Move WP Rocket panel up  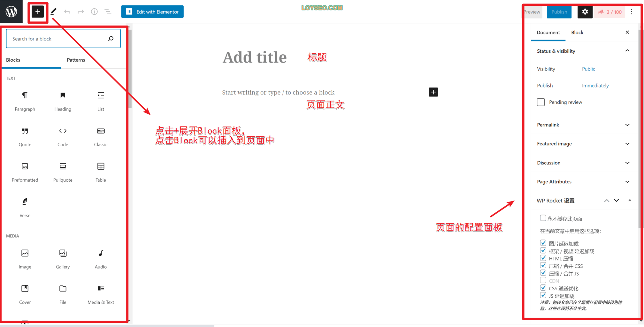(607, 201)
